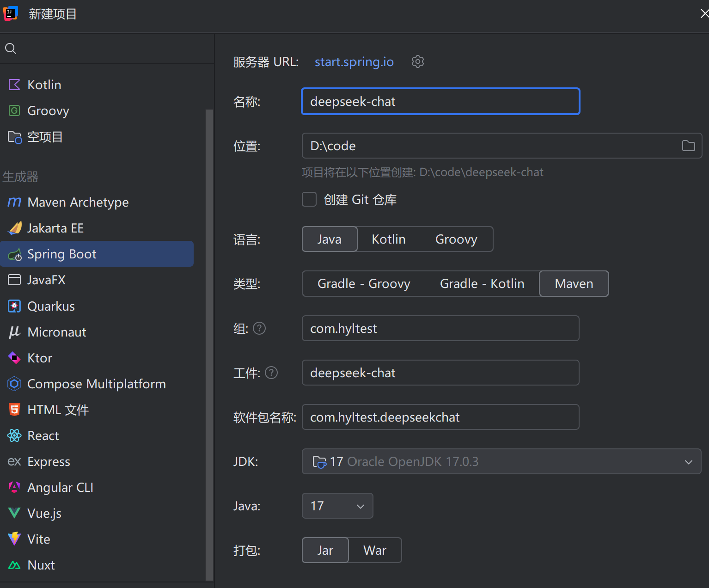
Task: Click the Groovy project type icon
Action: click(x=14, y=110)
